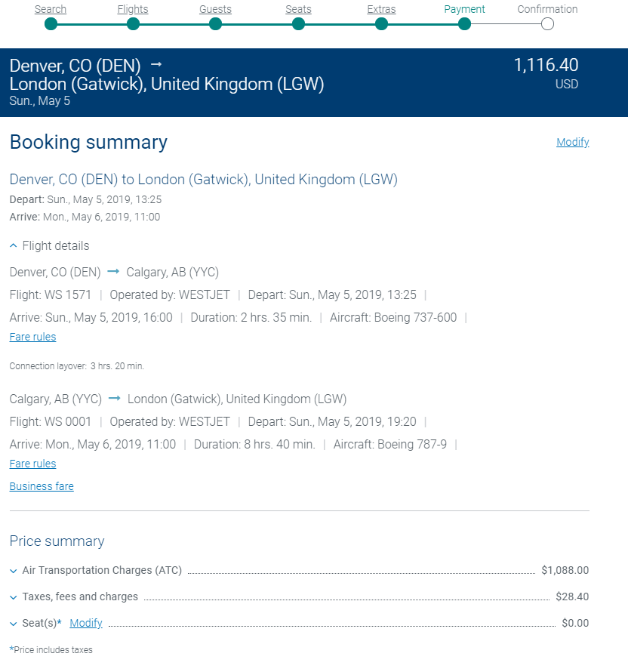Click the Flights step circle marker
The height and width of the screenshot is (672, 628).
(x=133, y=24)
